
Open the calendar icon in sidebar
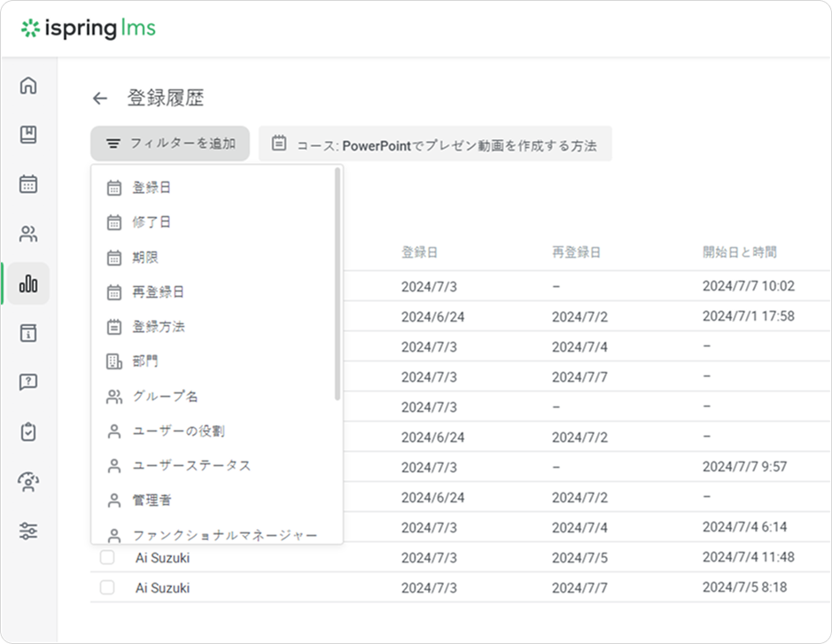[x=28, y=184]
